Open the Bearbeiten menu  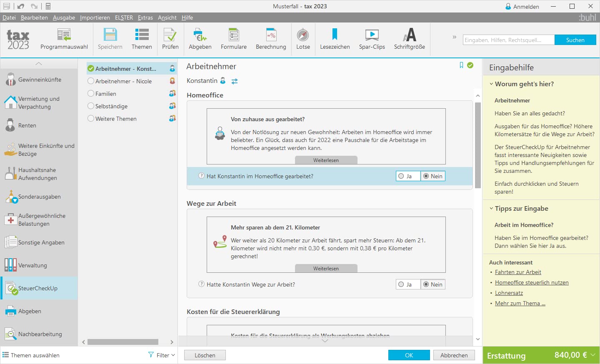34,17
